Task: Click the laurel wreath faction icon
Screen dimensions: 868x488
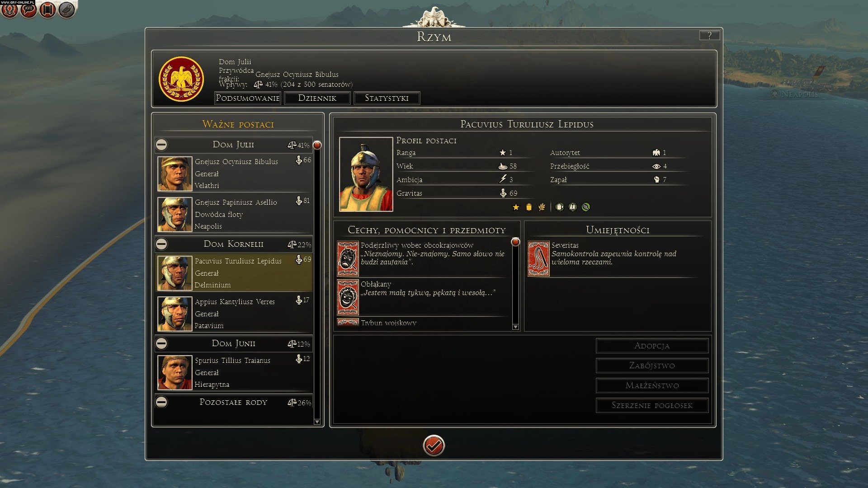Action: (x=9, y=9)
